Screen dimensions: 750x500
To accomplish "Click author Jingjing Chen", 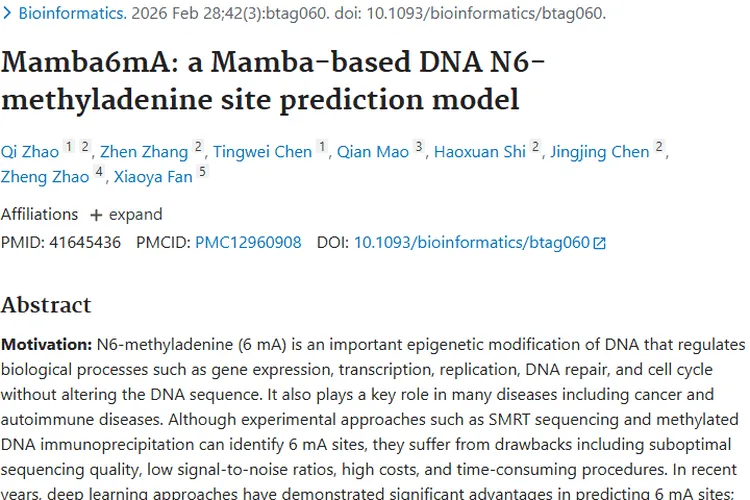I will [599, 152].
